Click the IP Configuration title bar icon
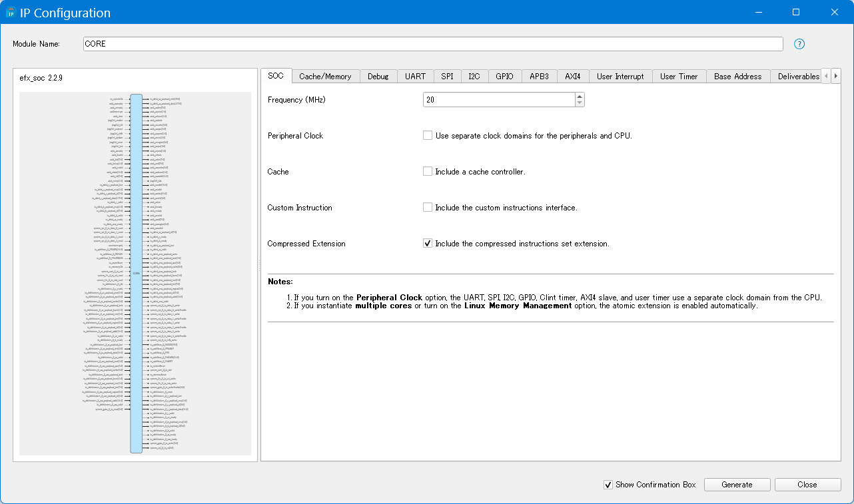The height and width of the screenshot is (504, 854). coord(11,13)
